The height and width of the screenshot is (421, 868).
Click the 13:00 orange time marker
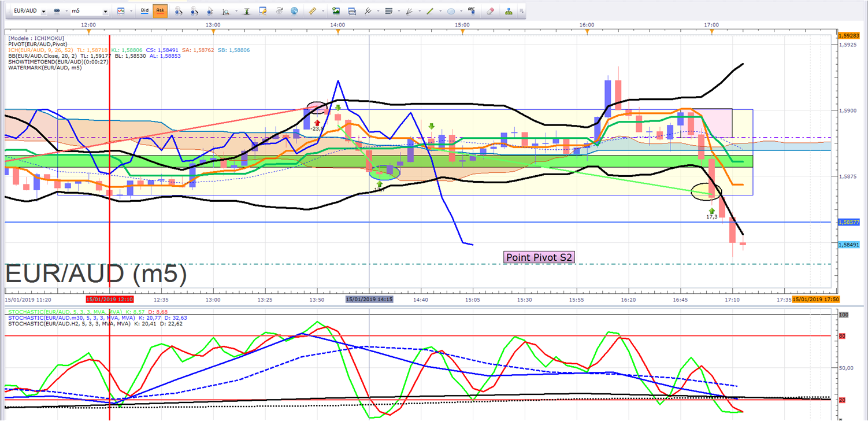213,31
